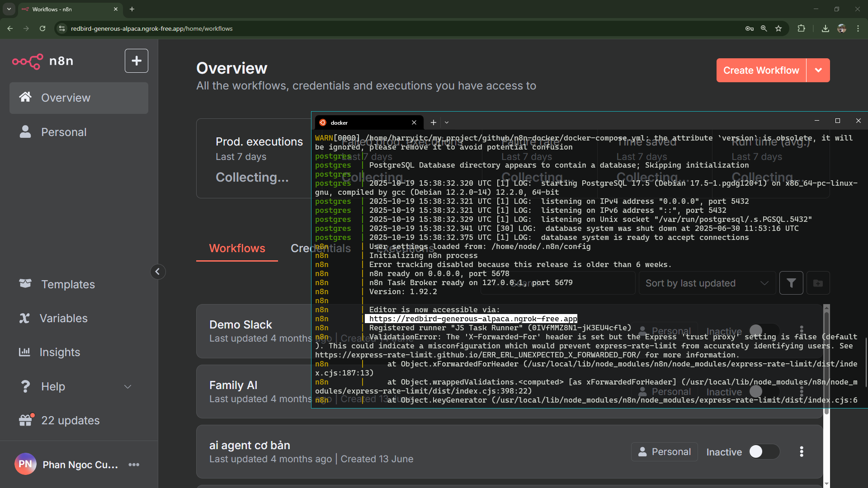Viewport: 868px width, 488px height.
Task: Open Variables in the sidebar
Action: (x=63, y=318)
